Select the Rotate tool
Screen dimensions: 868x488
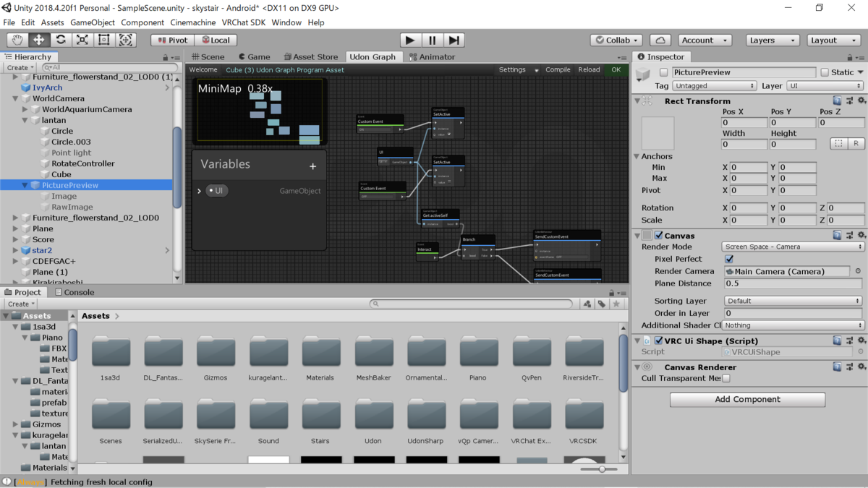[61, 40]
